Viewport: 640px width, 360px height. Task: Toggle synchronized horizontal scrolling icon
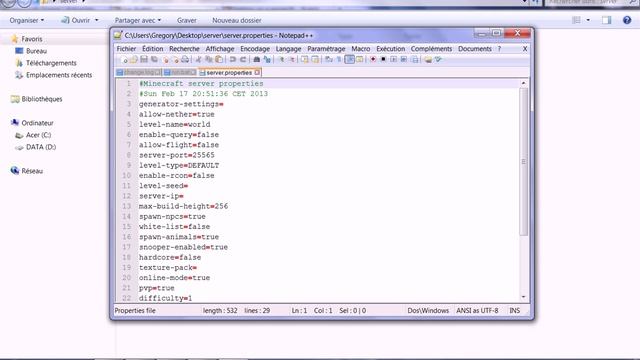(x=315, y=60)
